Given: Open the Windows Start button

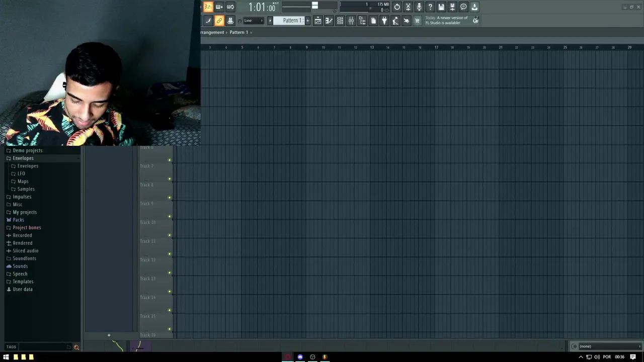Looking at the screenshot, I should tap(6, 357).
